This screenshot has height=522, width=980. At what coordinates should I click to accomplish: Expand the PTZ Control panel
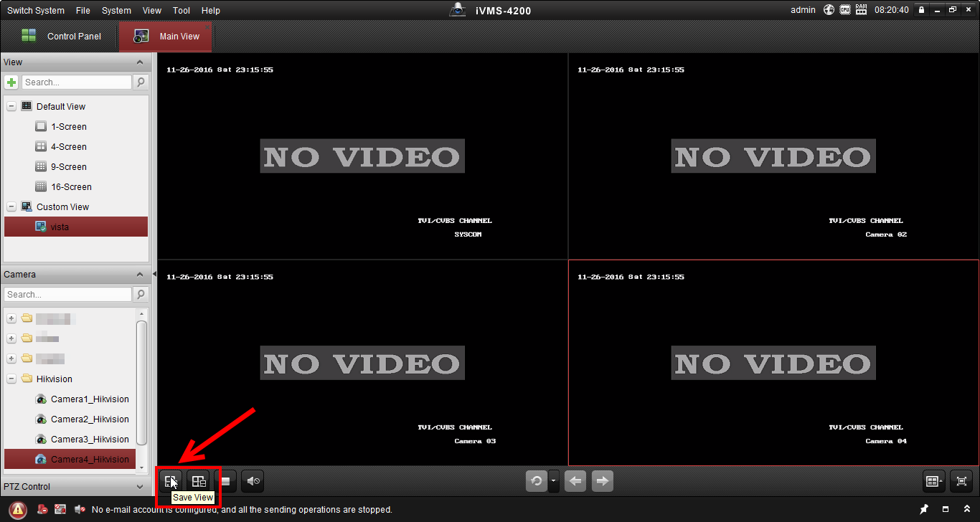[x=75, y=486]
